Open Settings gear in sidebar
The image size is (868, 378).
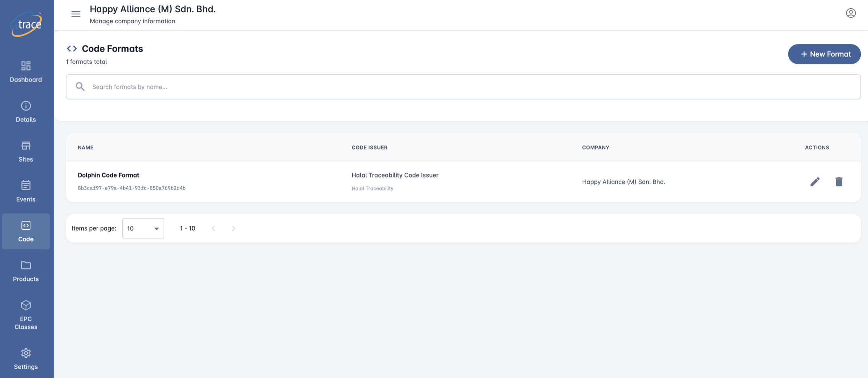click(26, 359)
